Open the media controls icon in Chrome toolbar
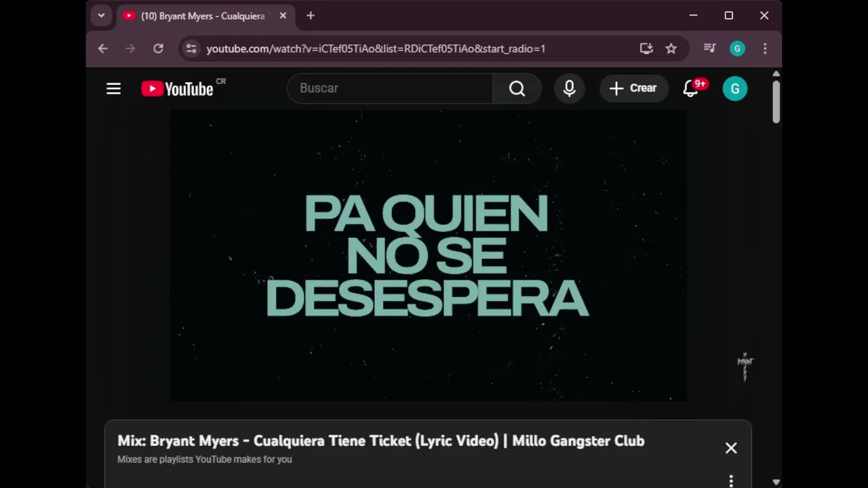 point(709,49)
